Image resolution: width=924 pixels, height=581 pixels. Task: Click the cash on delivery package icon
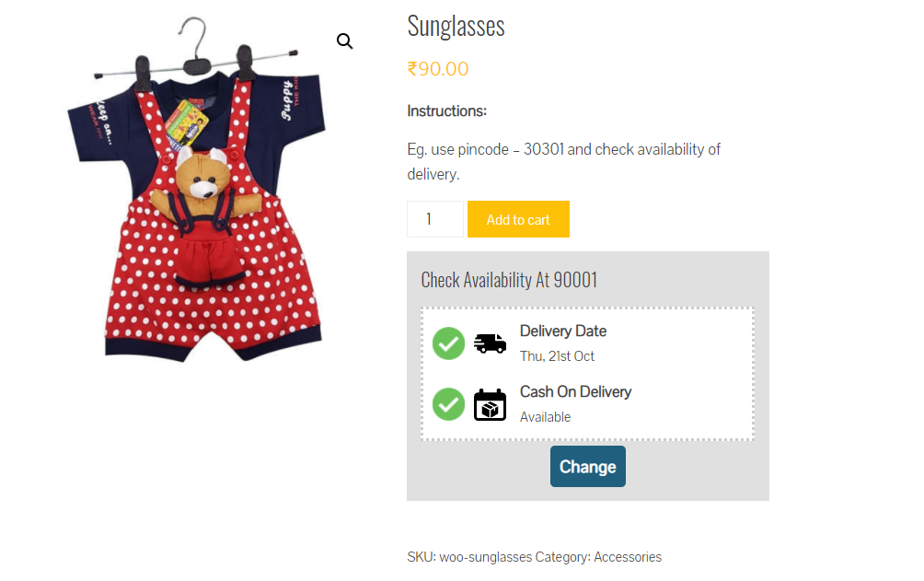coord(490,404)
